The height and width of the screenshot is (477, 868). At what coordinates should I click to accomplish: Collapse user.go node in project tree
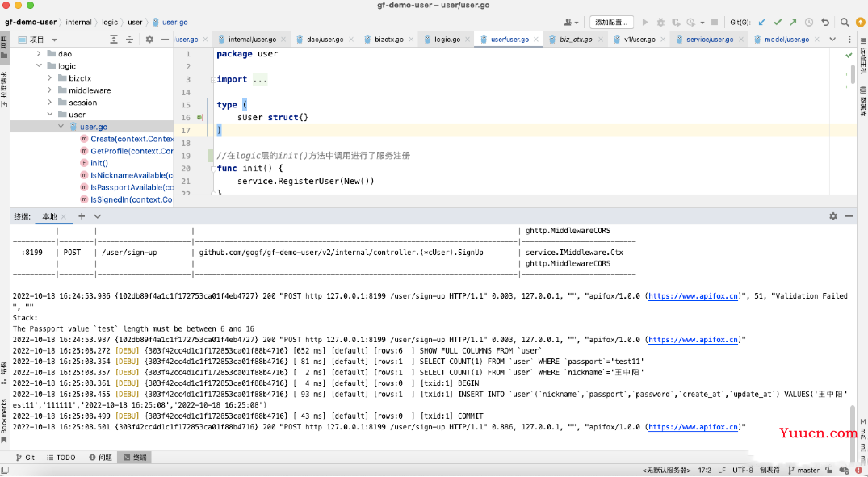(x=61, y=127)
